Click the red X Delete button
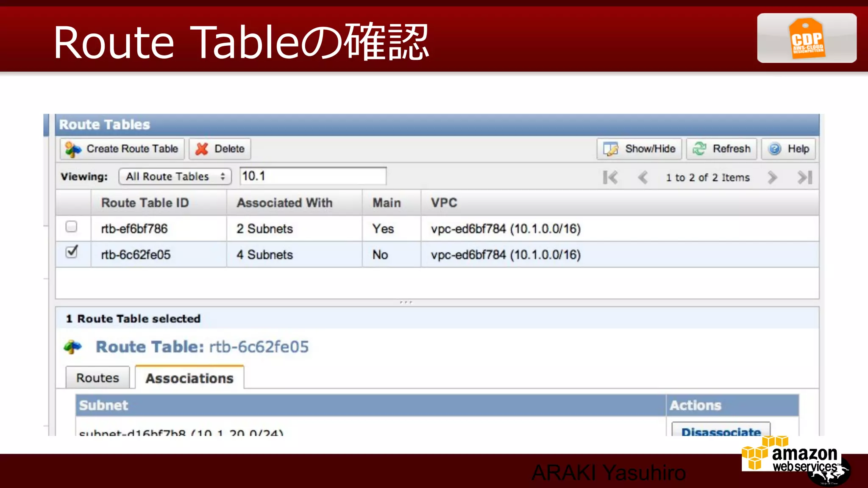This screenshot has height=488, width=868. 220,149
